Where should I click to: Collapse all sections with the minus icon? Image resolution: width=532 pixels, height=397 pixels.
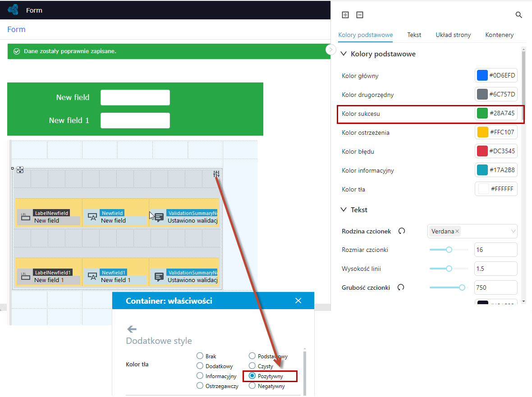pyautogui.click(x=360, y=14)
